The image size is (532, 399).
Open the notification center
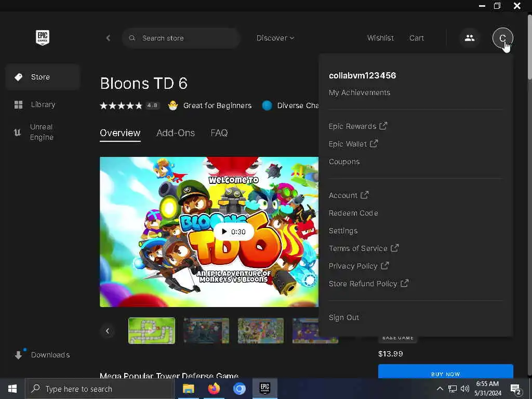click(x=516, y=389)
